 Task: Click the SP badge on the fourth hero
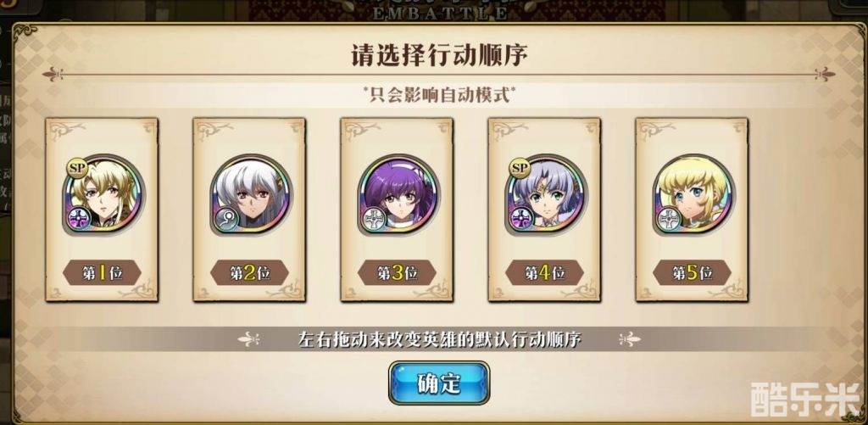[520, 169]
